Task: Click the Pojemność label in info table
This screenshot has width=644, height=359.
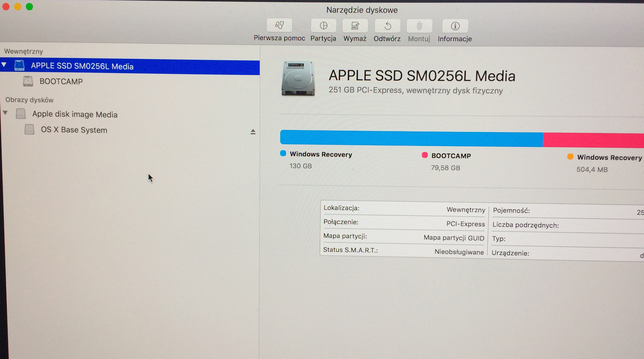Action: point(511,210)
